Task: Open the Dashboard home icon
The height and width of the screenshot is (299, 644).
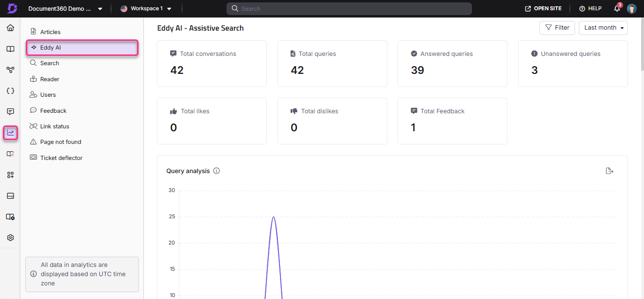Action: (10, 28)
